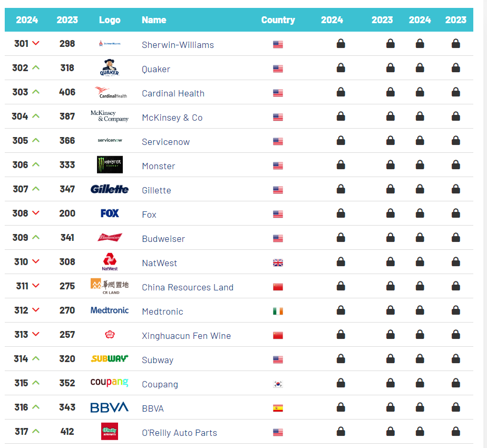
Task: Click the first lock icon in Sherwin-Williams row
Action: pyautogui.click(x=340, y=43)
